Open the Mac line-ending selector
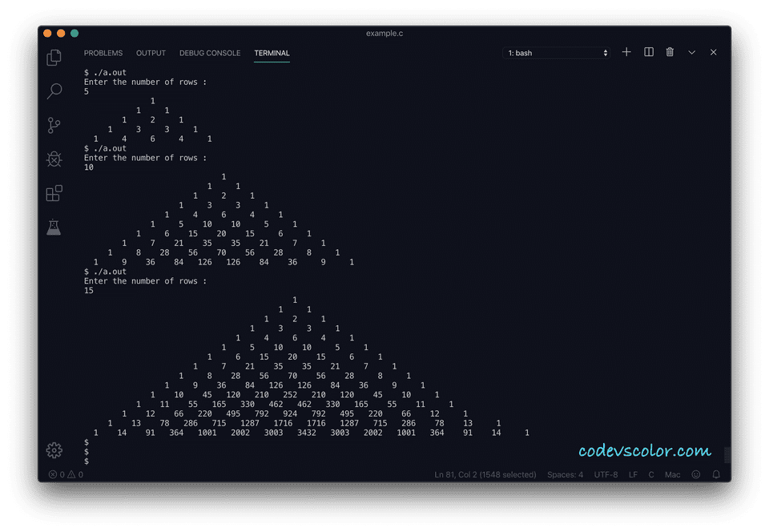This screenshot has width=769, height=532. click(x=671, y=474)
